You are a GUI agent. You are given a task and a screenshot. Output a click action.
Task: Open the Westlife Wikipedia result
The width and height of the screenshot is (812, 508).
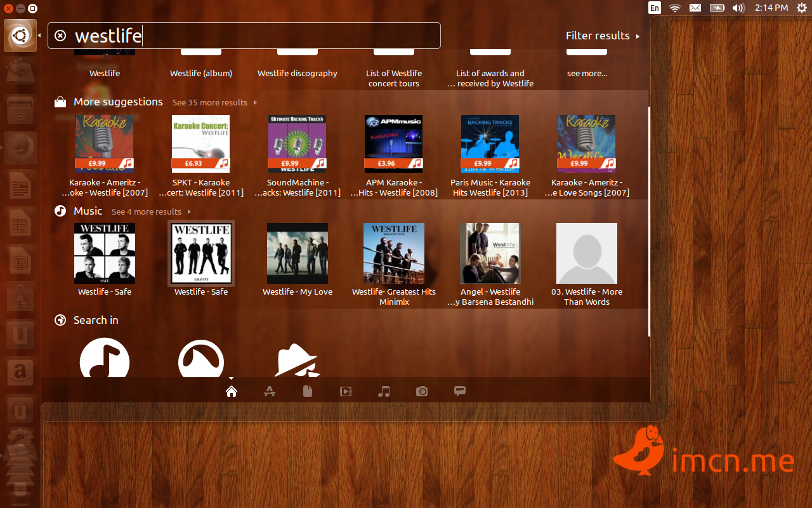tap(105, 73)
